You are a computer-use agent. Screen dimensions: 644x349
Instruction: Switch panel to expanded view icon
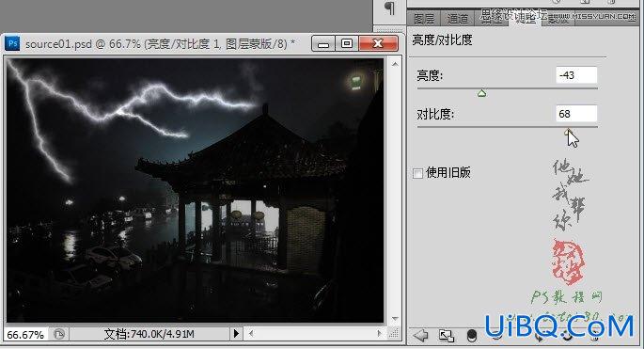click(446, 336)
